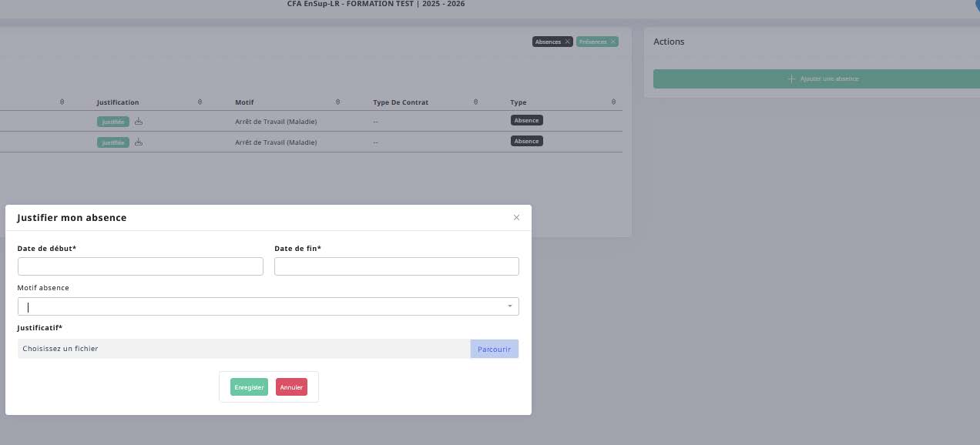This screenshot has width=980, height=445.
Task: Focus the Motif absence combo box
Action: click(x=268, y=306)
